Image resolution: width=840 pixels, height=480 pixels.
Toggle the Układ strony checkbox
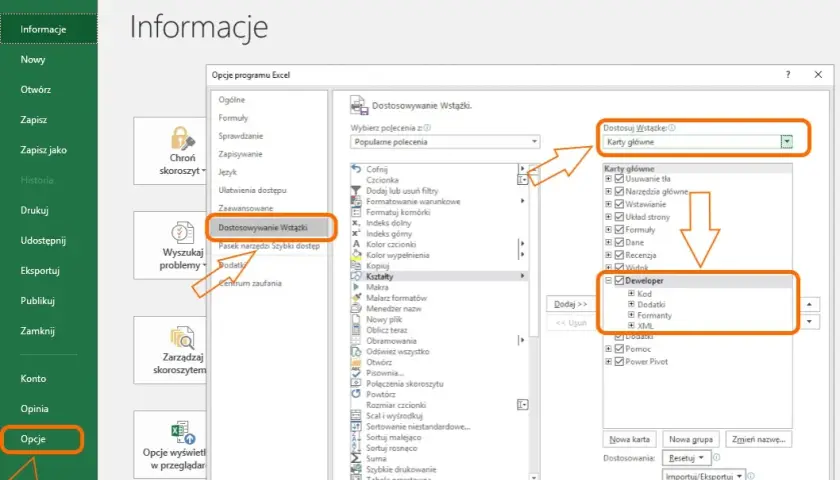[619, 217]
